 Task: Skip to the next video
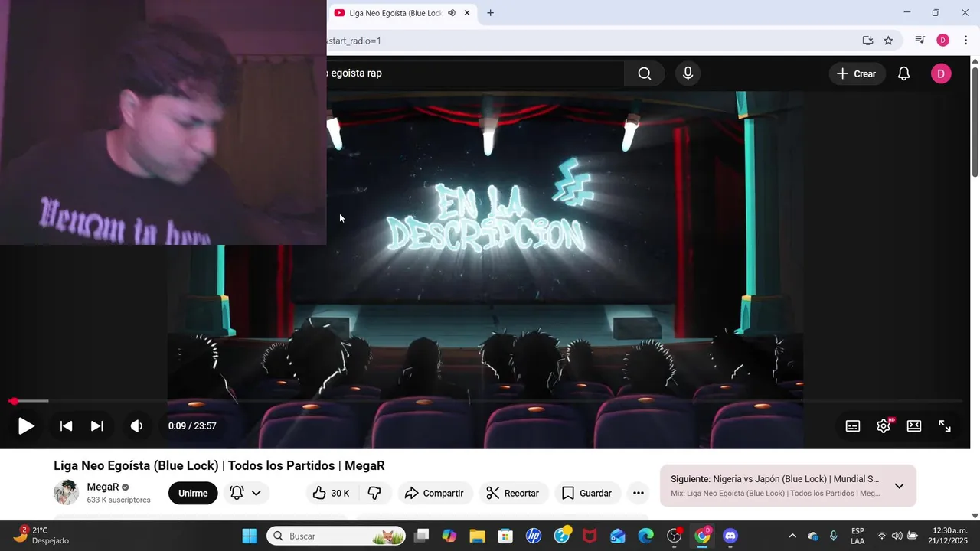tap(96, 426)
